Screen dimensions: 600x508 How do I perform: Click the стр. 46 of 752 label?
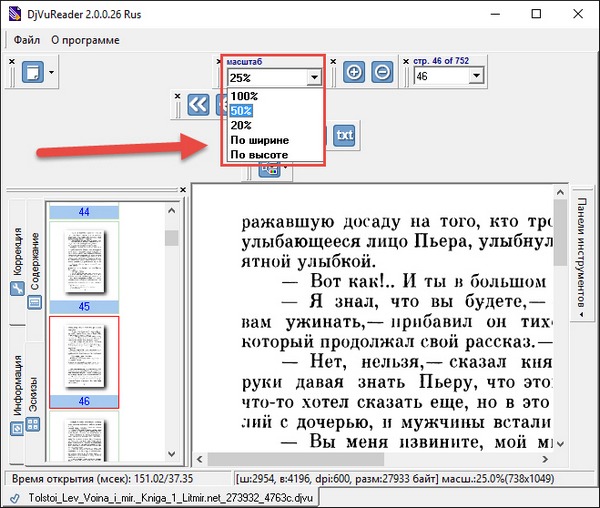tap(441, 61)
